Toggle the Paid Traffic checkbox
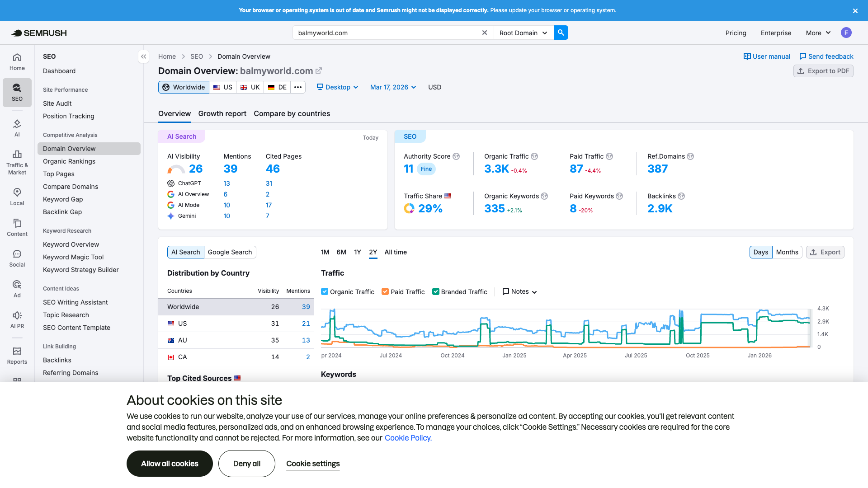Viewport: 868px width, 488px height. point(385,292)
